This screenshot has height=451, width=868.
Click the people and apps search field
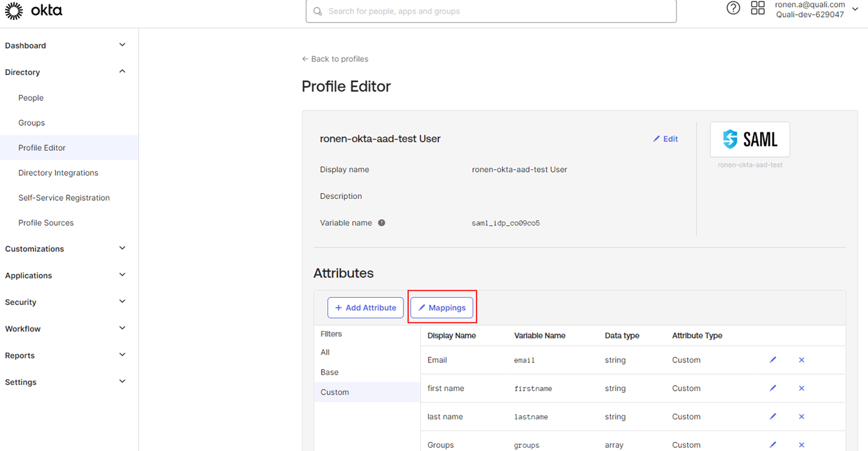[x=490, y=11]
